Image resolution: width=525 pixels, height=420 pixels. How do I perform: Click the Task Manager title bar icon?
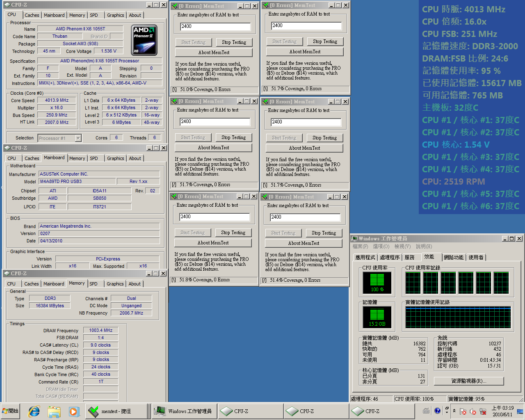[355, 239]
